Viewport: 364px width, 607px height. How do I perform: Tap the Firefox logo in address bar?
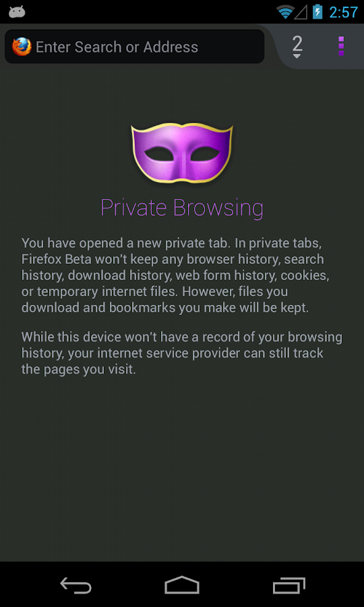(22, 47)
